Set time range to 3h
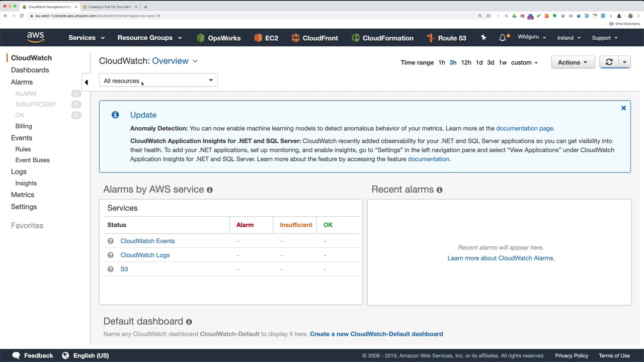The image size is (644, 362). point(453,62)
